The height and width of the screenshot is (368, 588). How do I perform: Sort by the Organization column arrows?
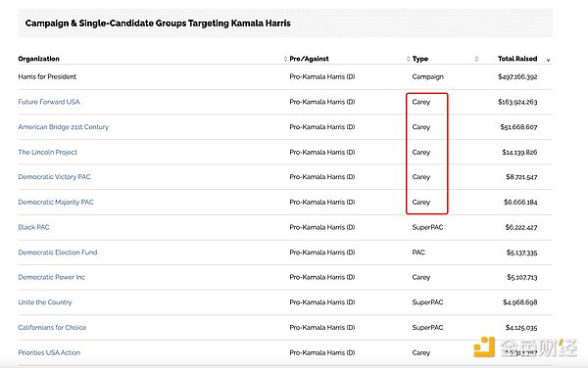(x=285, y=59)
